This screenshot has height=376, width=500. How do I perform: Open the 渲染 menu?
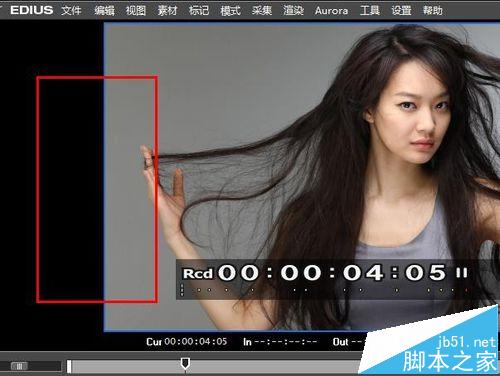point(294,10)
